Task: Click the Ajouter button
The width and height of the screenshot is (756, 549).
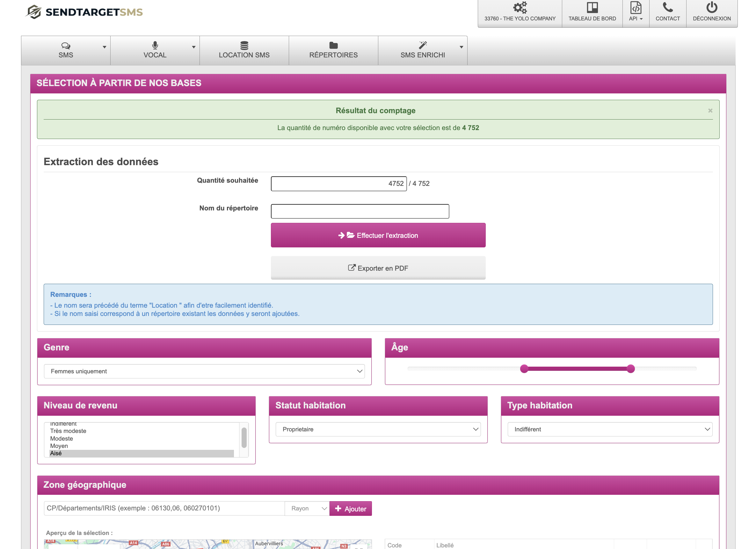Action: click(350, 509)
